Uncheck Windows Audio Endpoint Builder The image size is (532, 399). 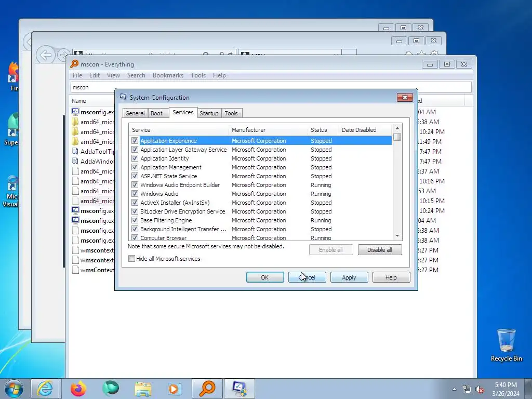tap(135, 184)
